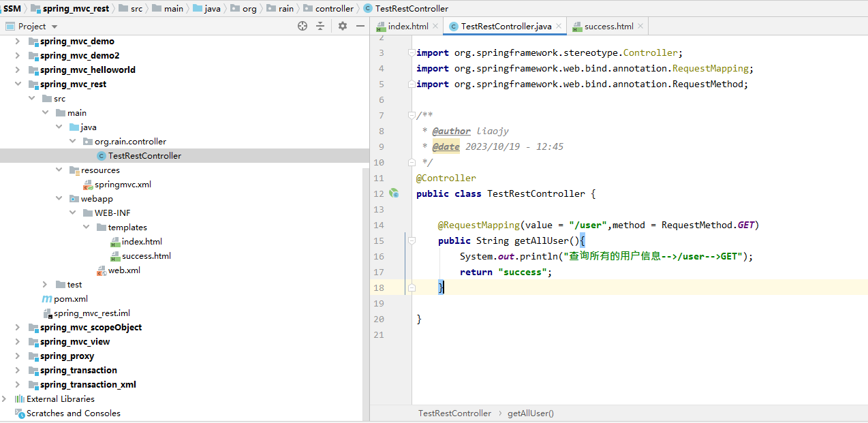The height and width of the screenshot is (423, 868).
Task: Close the success.html editor tab
Action: (x=640, y=27)
